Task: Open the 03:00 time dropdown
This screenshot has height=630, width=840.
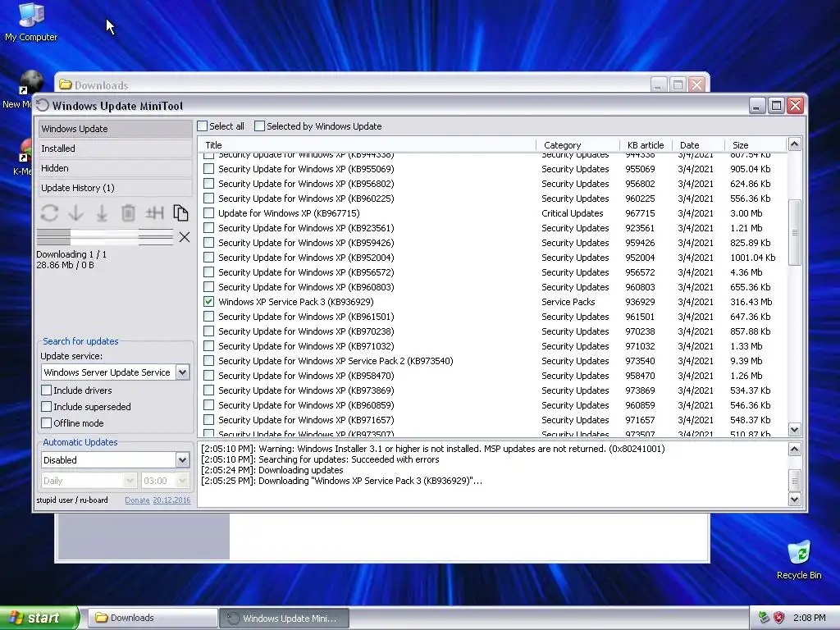Action: pyautogui.click(x=182, y=481)
